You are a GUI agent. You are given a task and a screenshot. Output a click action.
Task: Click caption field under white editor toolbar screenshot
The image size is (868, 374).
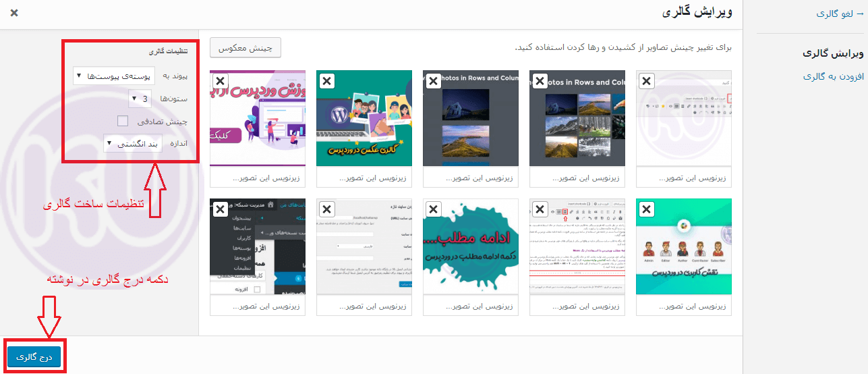pos(684,178)
